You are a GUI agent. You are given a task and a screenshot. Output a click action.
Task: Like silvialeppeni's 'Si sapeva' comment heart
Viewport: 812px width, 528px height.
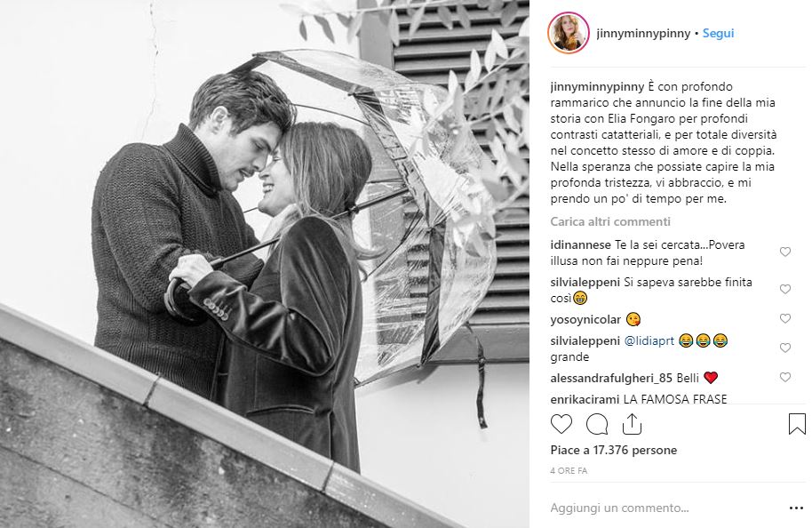pos(785,289)
